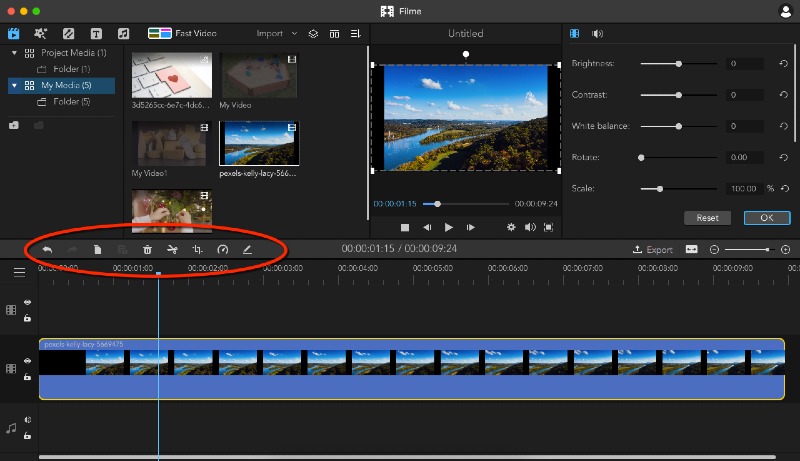Screen dimensions: 800x461
Task: Select Folder (1) under Project Media
Action: (63, 69)
